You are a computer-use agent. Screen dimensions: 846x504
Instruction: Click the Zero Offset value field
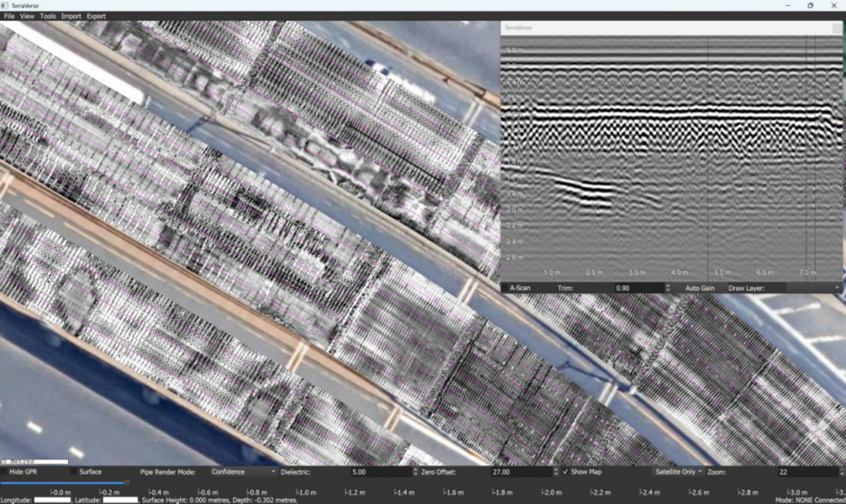pos(522,472)
